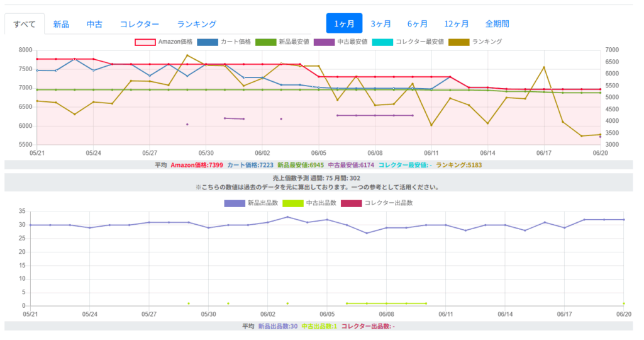The image size is (644, 340).
Task: Click the average 新品最安値:6945 text
Action: (301, 165)
